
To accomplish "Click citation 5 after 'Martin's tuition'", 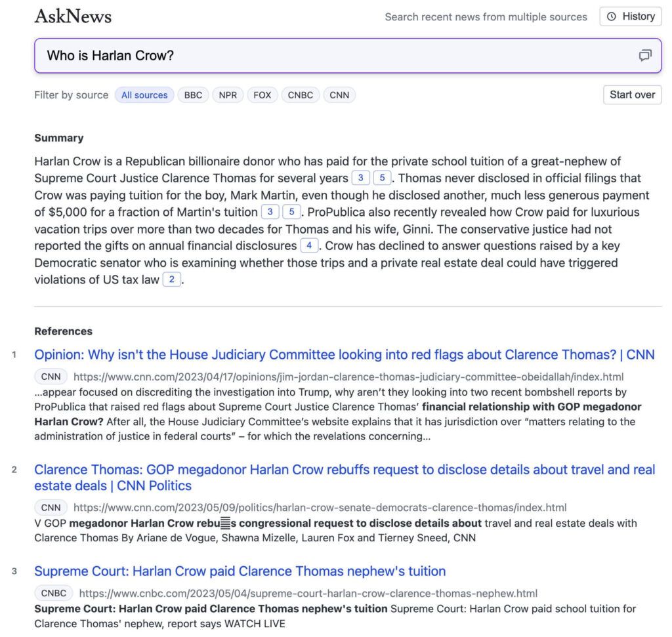I will (x=291, y=212).
